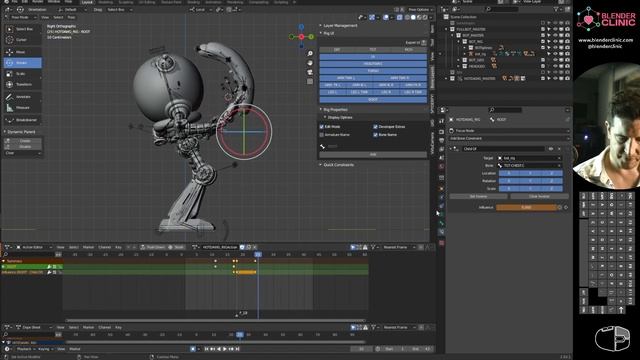Open the red World properties tab

point(442,167)
